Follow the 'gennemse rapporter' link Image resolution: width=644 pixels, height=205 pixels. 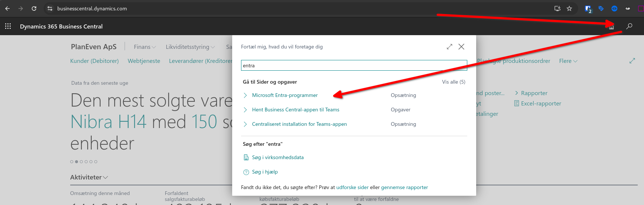(404, 187)
